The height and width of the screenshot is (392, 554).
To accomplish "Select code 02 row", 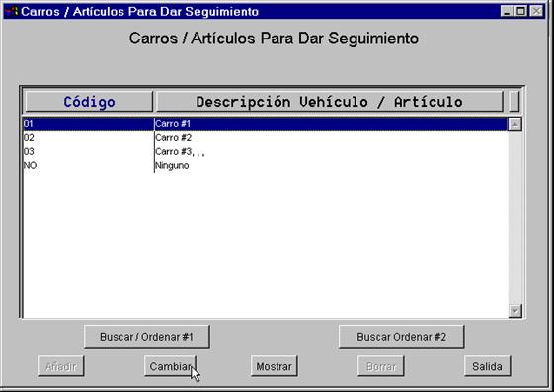I will tap(88, 137).
